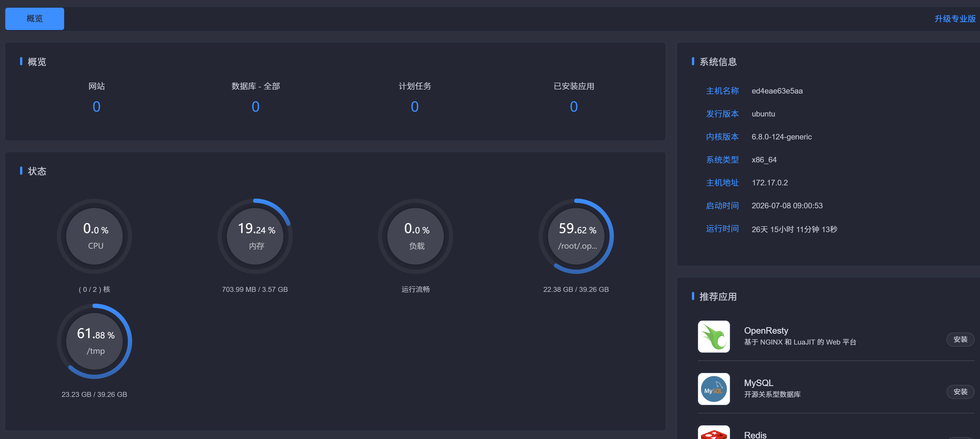
Task: Click the 推荐应用 section heading
Action: tap(718, 297)
